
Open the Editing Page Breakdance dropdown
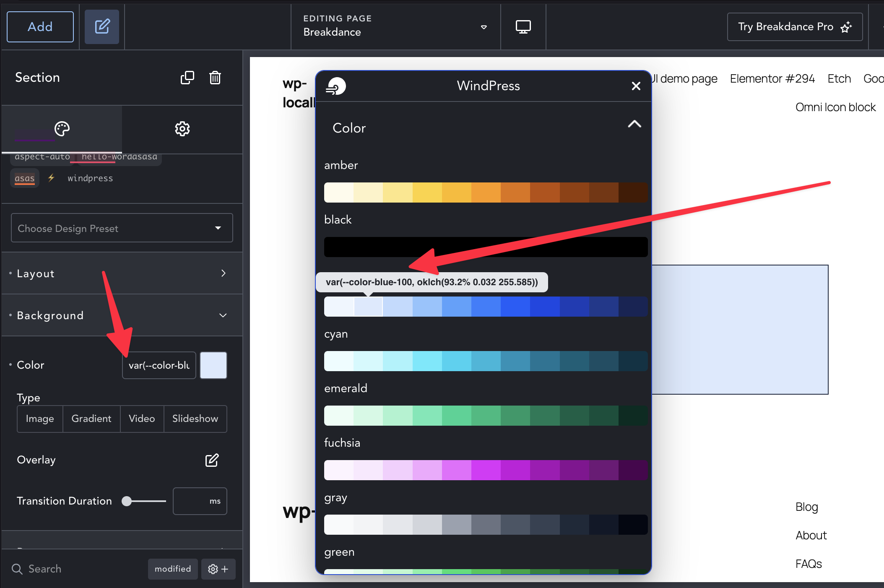(395, 27)
